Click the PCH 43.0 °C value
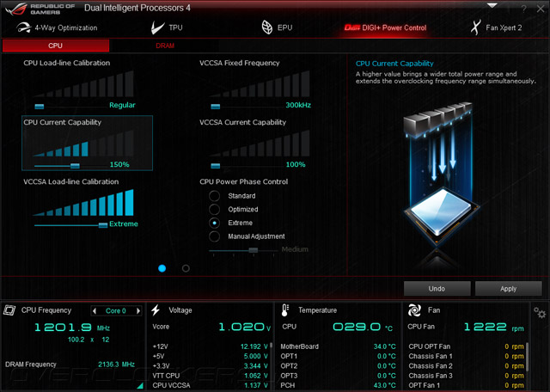Viewport: 550px width, 392px height. coord(384,385)
